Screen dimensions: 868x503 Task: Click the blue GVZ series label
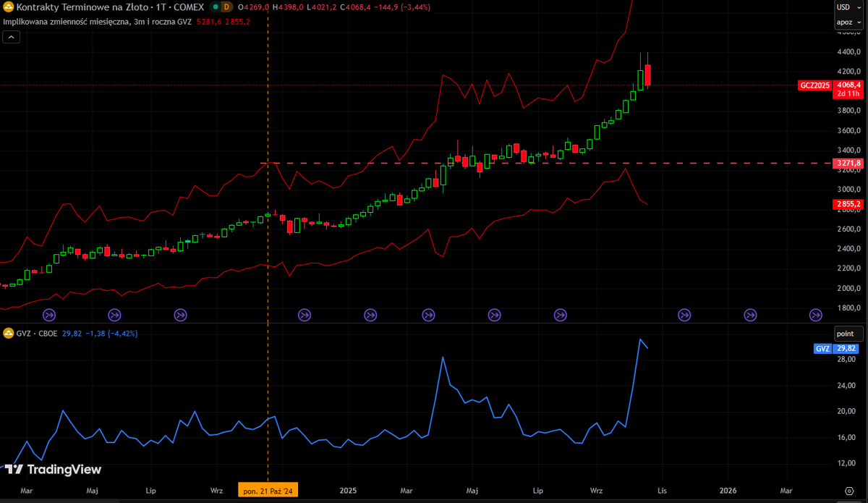[x=822, y=348]
